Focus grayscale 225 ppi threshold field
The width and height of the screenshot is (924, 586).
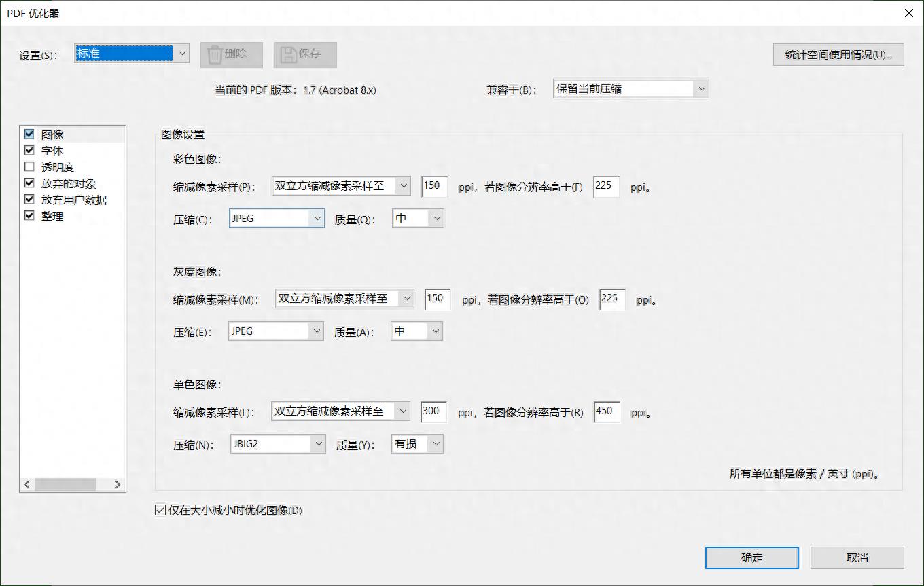(612, 299)
